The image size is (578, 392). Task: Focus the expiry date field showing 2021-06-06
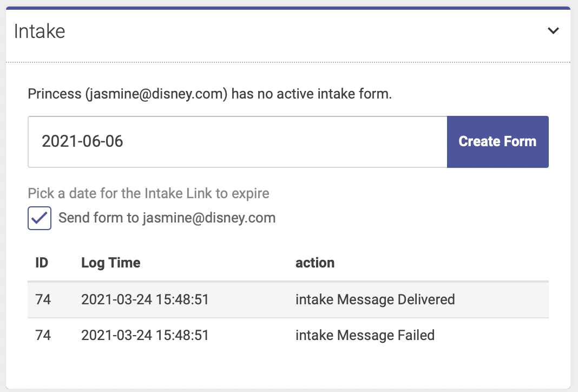[x=238, y=142]
